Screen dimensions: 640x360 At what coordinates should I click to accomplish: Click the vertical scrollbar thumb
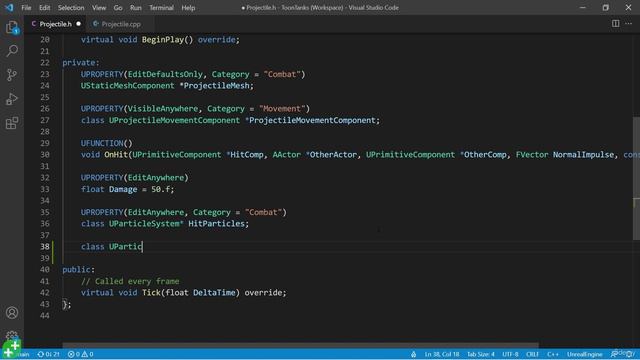tap(636, 178)
